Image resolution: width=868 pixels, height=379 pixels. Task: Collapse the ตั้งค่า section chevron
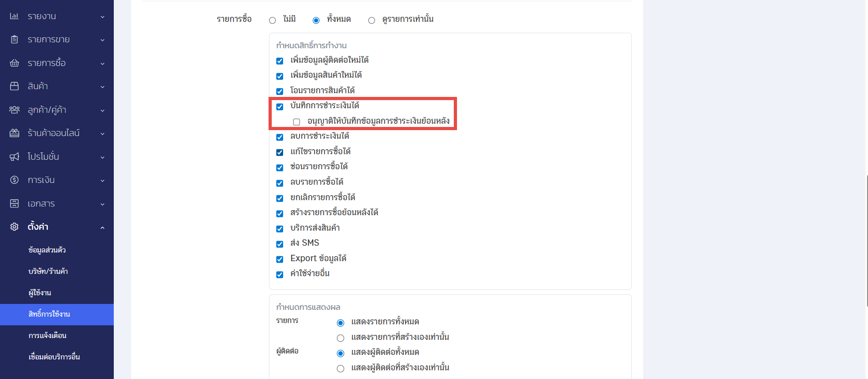point(102,227)
